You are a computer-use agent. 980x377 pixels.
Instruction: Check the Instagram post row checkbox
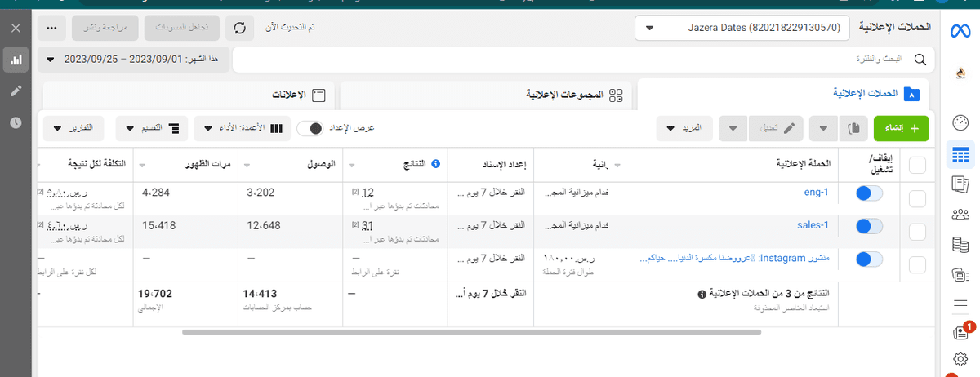(917, 264)
